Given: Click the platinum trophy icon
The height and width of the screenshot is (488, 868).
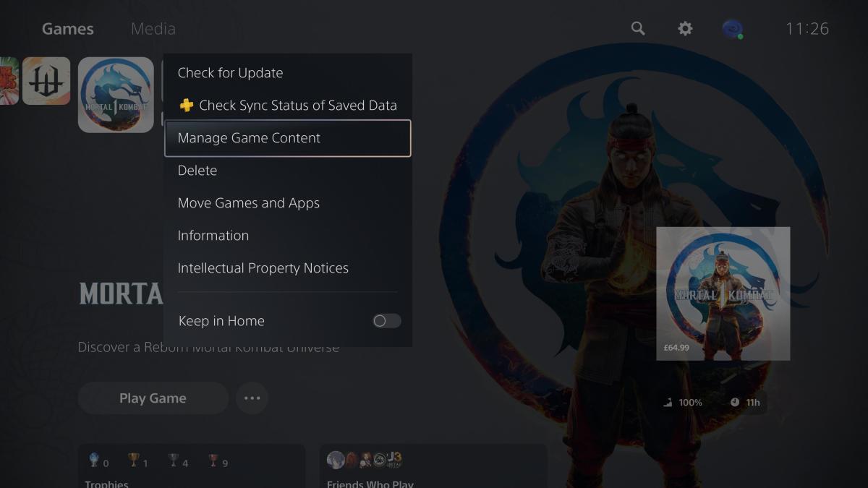Looking at the screenshot, I should [94, 461].
